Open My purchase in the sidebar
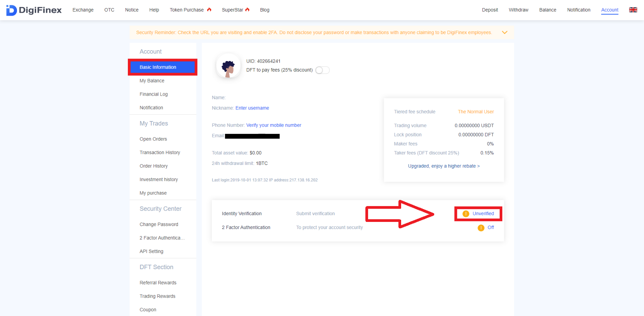Image resolution: width=644 pixels, height=316 pixels. coord(153,193)
